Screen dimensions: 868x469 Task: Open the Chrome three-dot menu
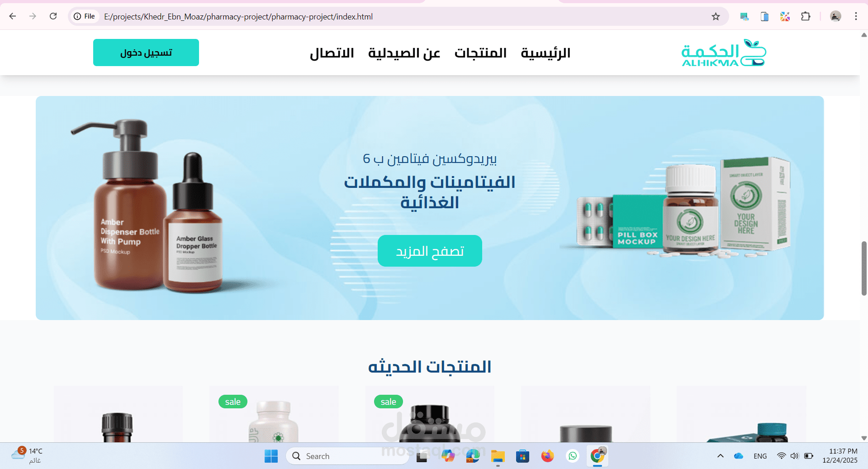(x=856, y=17)
